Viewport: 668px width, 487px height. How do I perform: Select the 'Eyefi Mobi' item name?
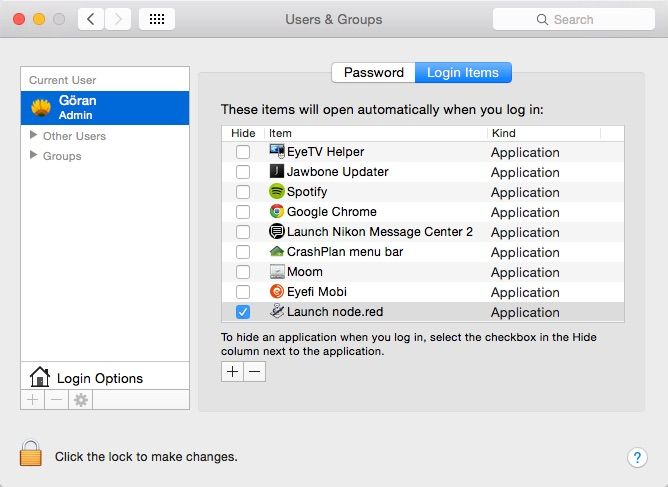click(x=317, y=291)
